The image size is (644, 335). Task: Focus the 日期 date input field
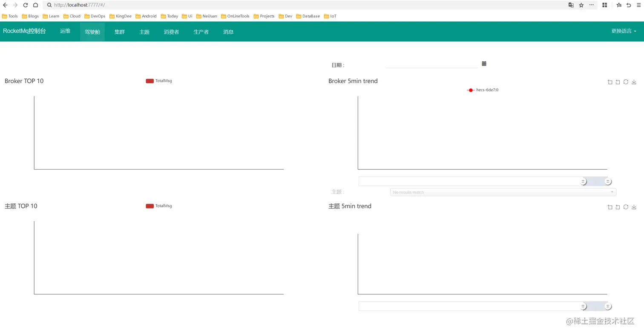431,64
